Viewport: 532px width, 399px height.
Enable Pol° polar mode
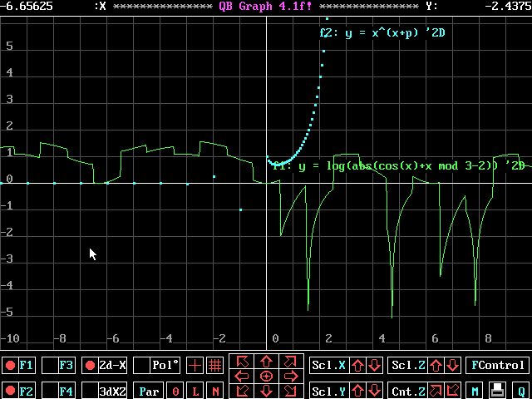pos(158,365)
